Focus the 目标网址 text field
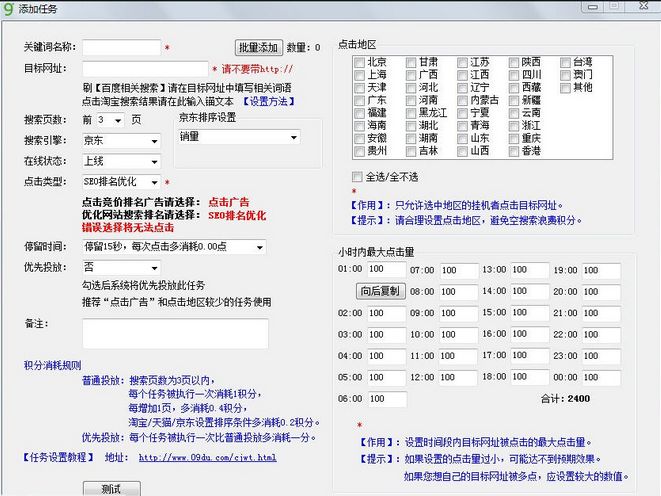This screenshot has height=496, width=661. coord(145,68)
